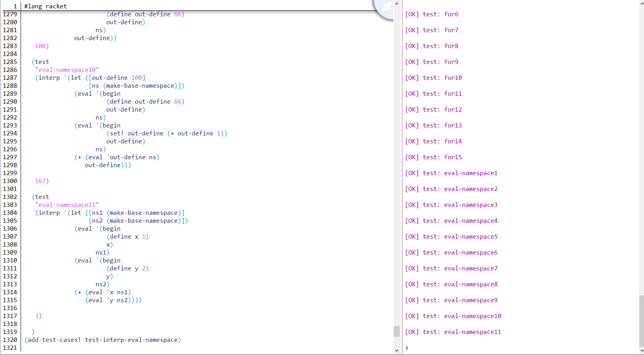Viewport: 644px width, 355px height.
Task: Click "(+ (eval 'out-define ns)" on line 1297
Action: click(117, 157)
